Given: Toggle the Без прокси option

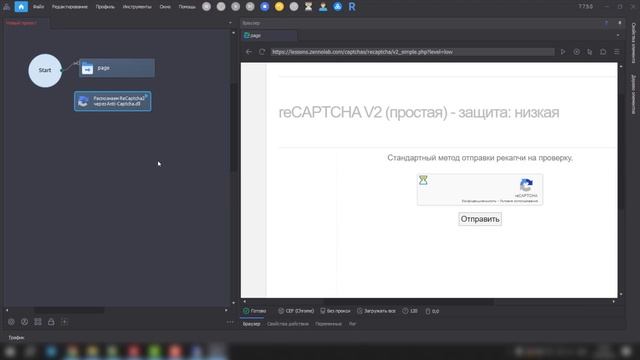Looking at the screenshot, I should (335, 311).
